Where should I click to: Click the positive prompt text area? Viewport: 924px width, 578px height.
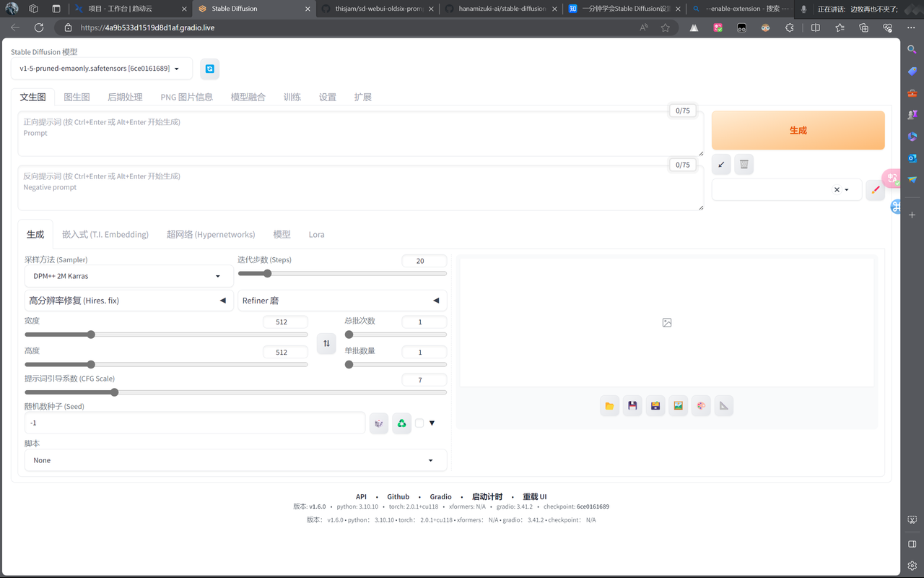[x=360, y=134]
